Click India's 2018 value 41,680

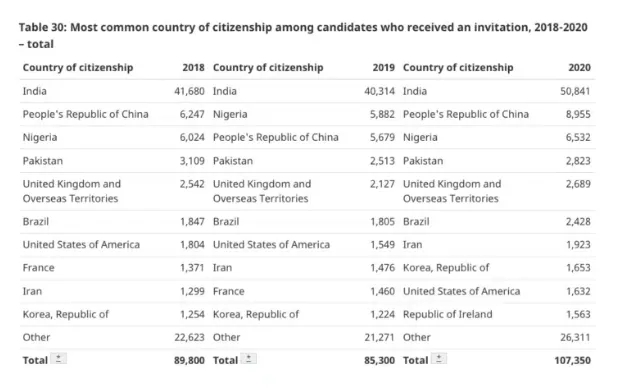coord(189,91)
